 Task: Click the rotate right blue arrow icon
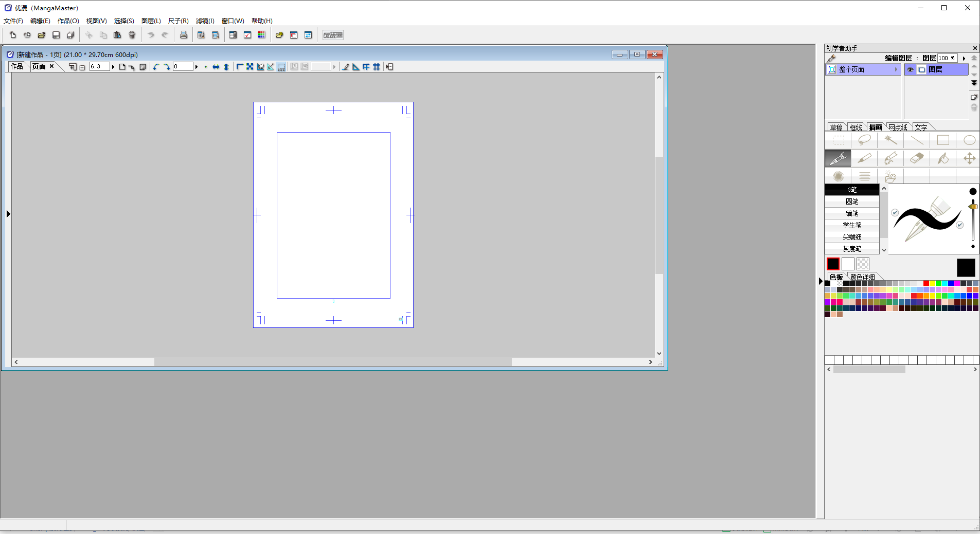(167, 67)
